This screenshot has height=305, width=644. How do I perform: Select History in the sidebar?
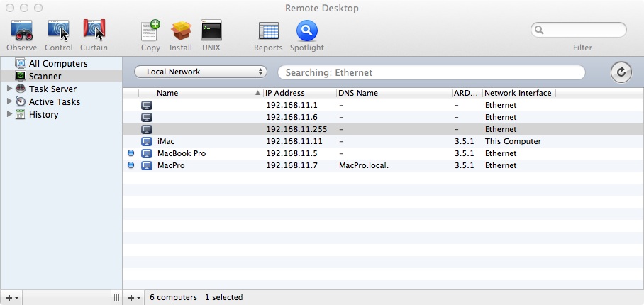[43, 114]
